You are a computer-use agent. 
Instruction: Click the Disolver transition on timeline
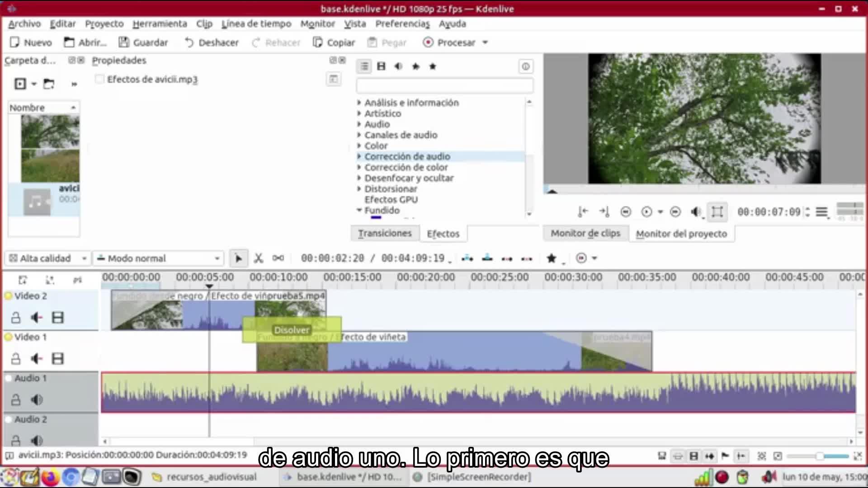(292, 330)
